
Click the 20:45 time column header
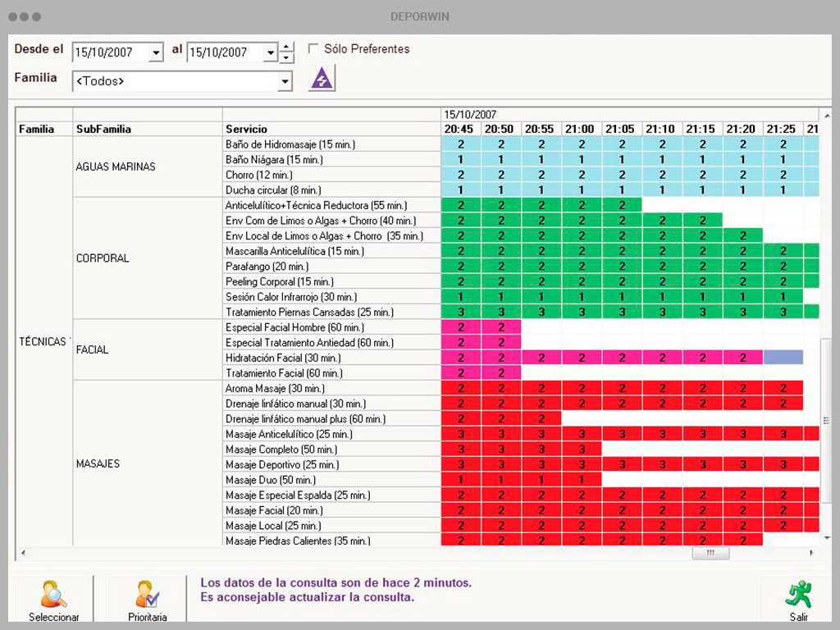tap(459, 129)
